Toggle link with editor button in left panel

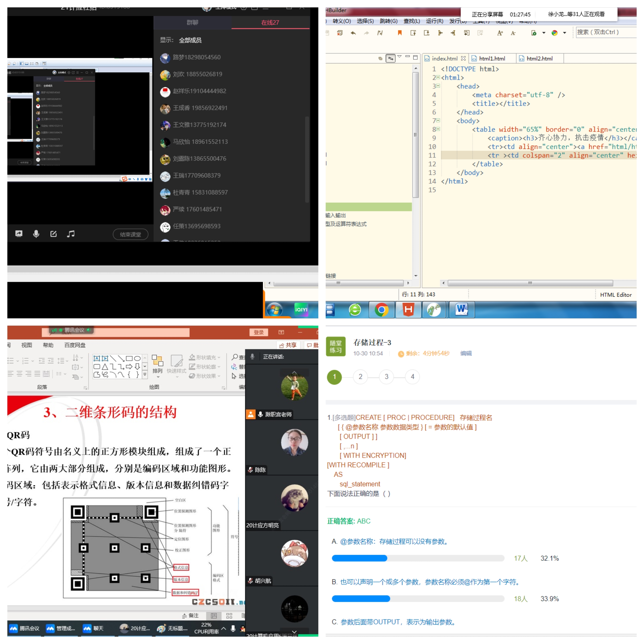pos(390,58)
